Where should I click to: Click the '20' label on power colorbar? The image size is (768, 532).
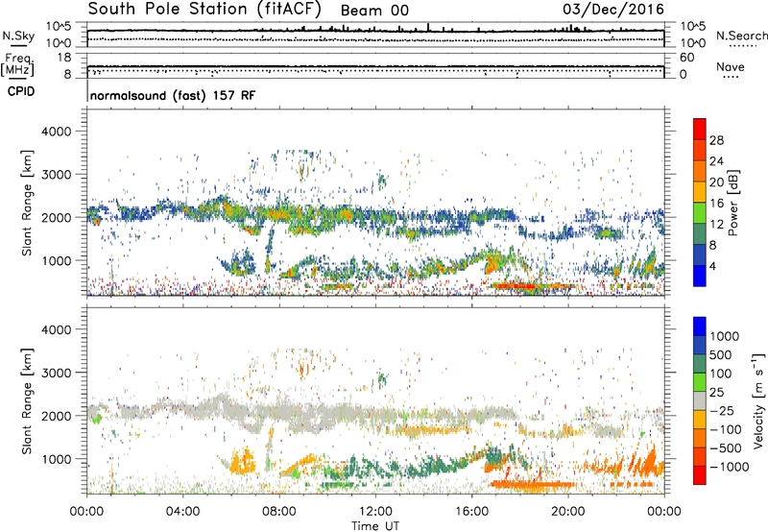pyautogui.click(x=716, y=182)
